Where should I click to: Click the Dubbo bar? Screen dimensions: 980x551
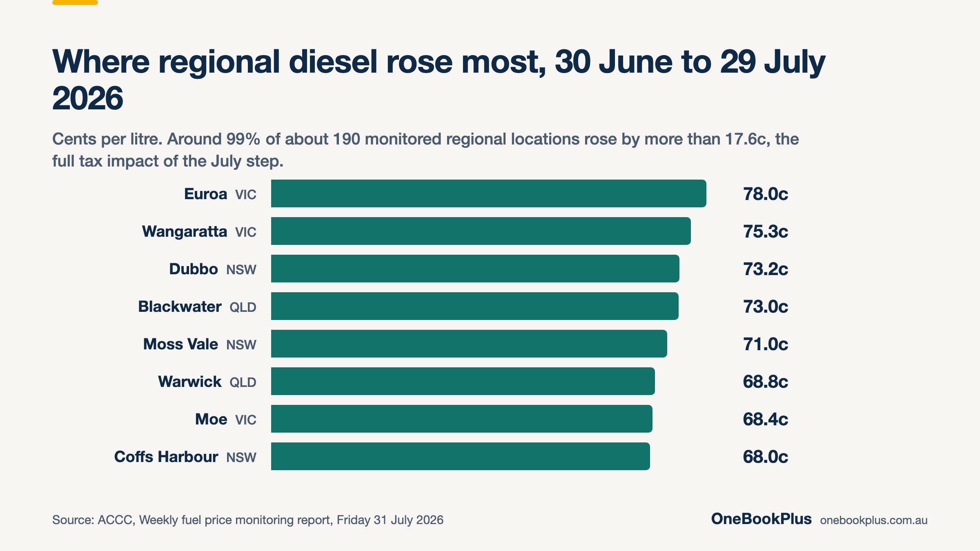point(475,269)
